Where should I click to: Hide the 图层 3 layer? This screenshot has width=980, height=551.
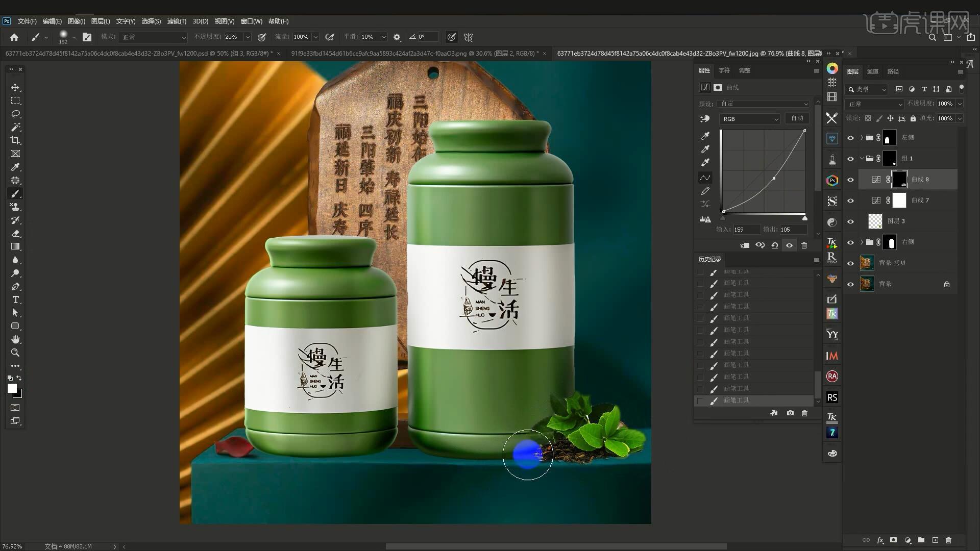click(x=850, y=221)
